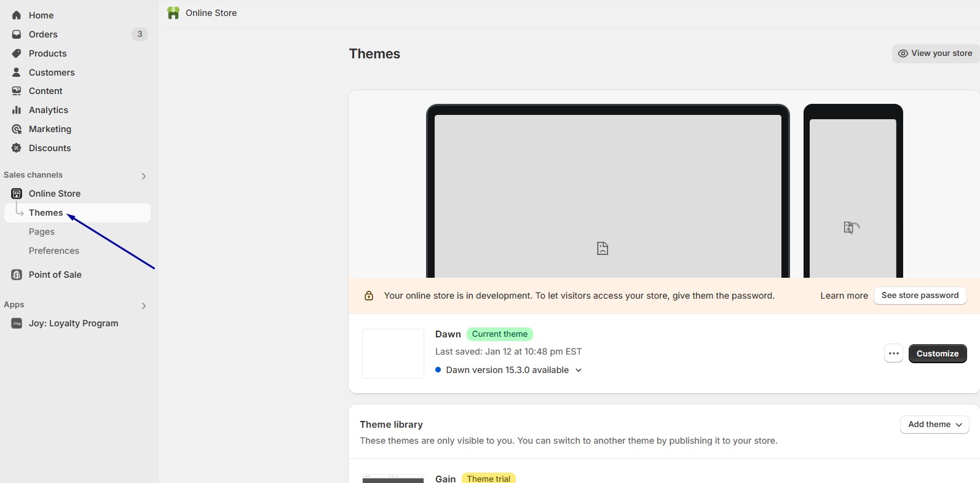The height and width of the screenshot is (483, 980).
Task: Open the Add theme dropdown
Action: click(x=935, y=425)
